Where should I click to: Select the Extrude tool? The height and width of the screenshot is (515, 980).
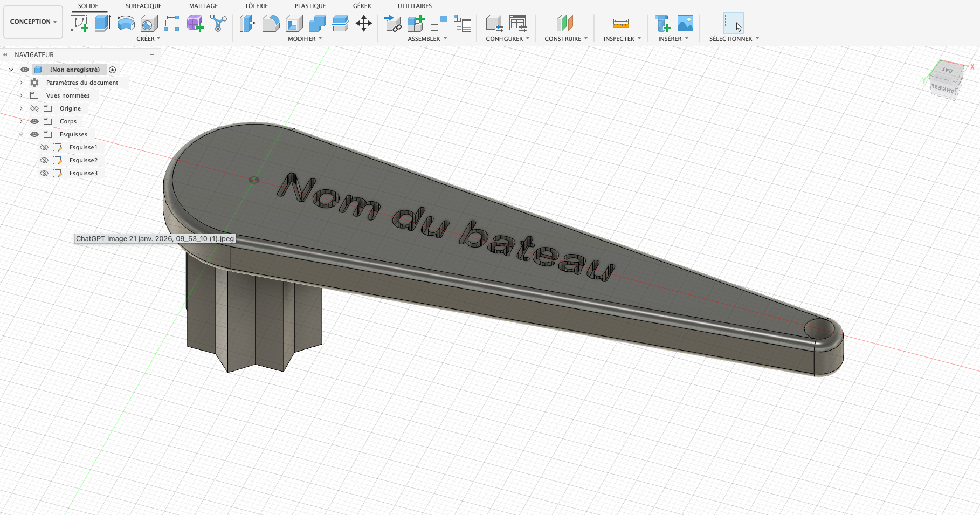coord(102,23)
